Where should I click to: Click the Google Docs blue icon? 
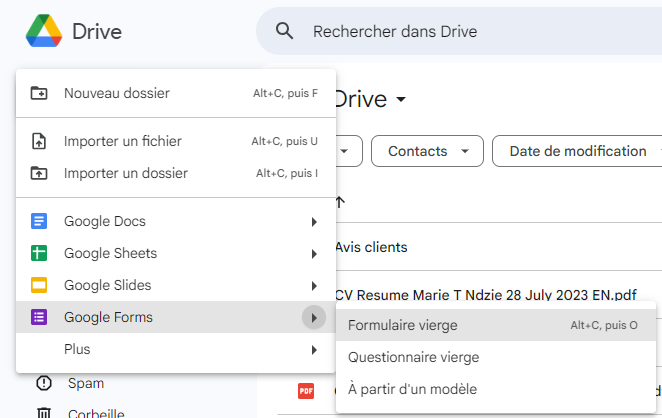[40, 221]
